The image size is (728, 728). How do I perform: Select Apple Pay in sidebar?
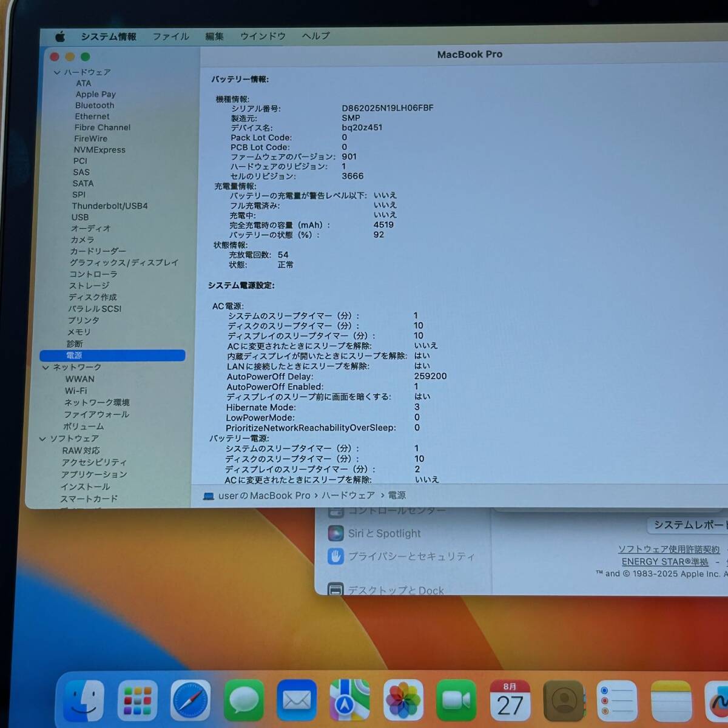pos(95,94)
